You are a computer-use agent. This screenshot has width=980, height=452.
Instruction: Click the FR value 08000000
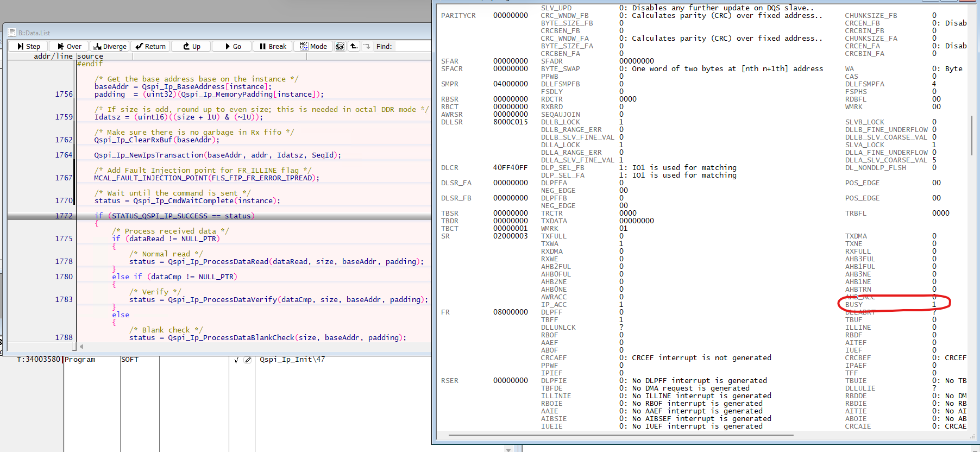[x=511, y=312]
